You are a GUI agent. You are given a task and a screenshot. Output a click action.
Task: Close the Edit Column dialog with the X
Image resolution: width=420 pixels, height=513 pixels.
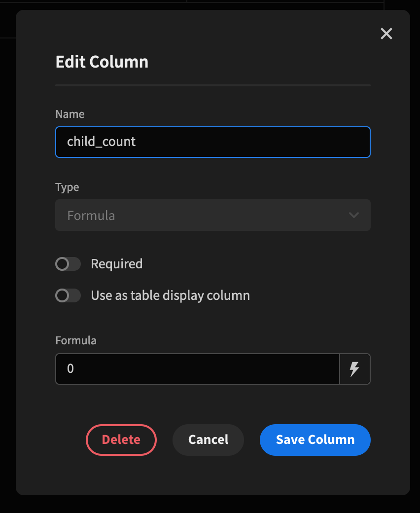[x=386, y=34]
